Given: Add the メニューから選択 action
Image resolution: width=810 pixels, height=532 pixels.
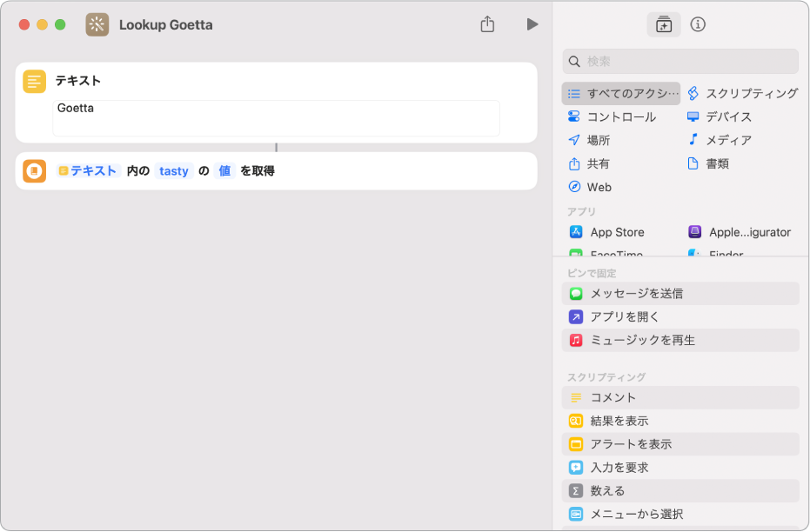Looking at the screenshot, I should click(x=680, y=515).
